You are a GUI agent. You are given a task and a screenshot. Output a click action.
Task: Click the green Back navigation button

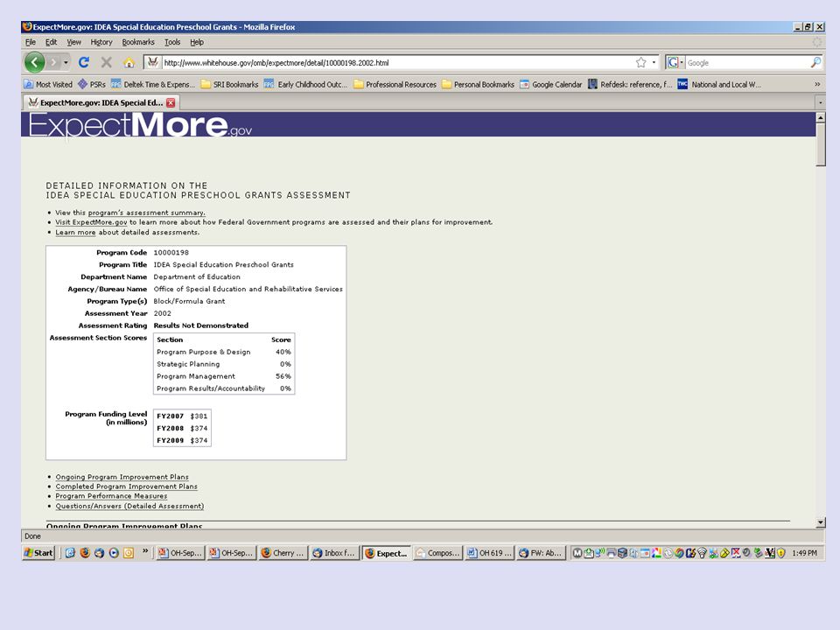(34, 63)
